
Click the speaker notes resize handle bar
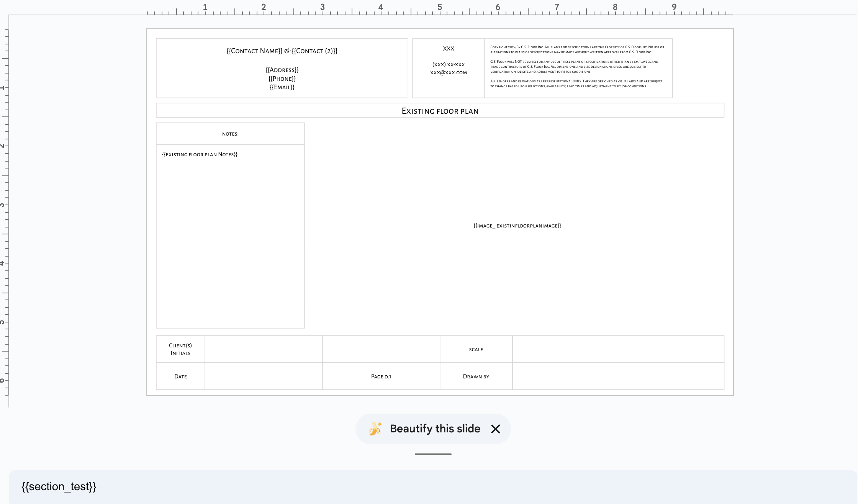click(433, 454)
